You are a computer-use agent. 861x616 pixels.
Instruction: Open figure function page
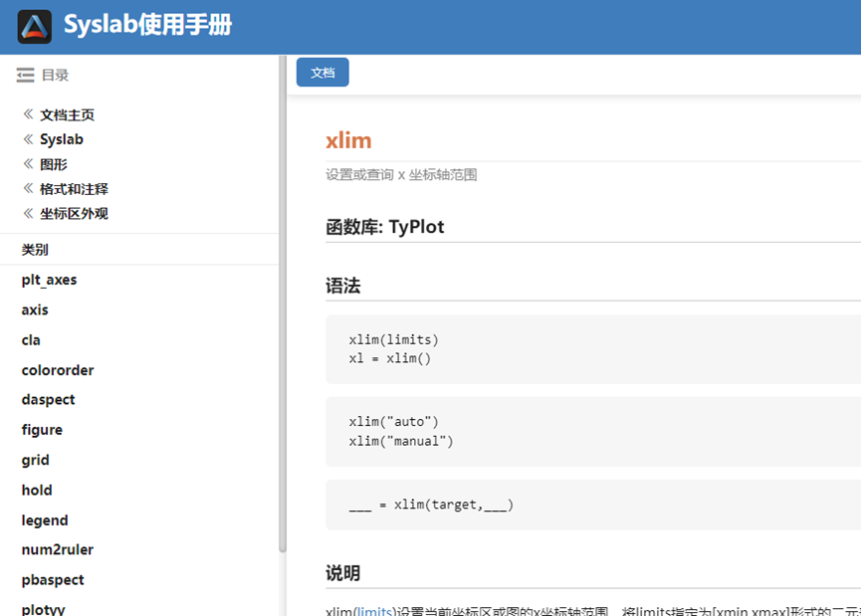42,430
